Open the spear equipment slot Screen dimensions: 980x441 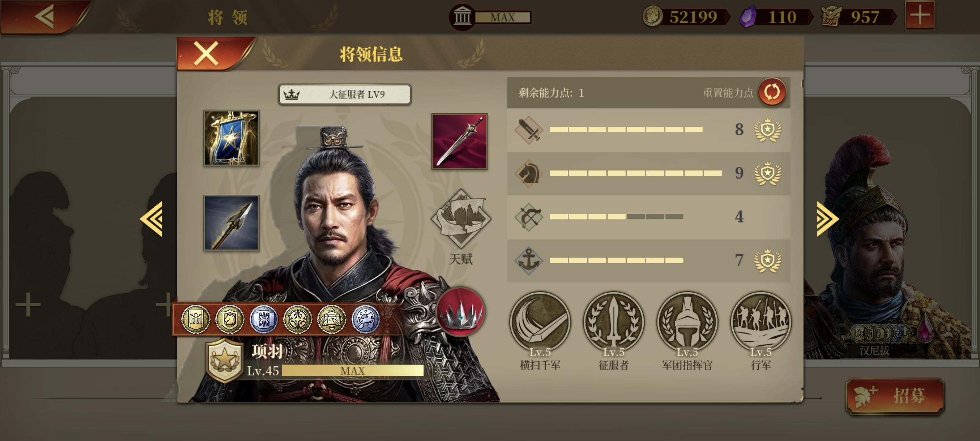point(231,223)
